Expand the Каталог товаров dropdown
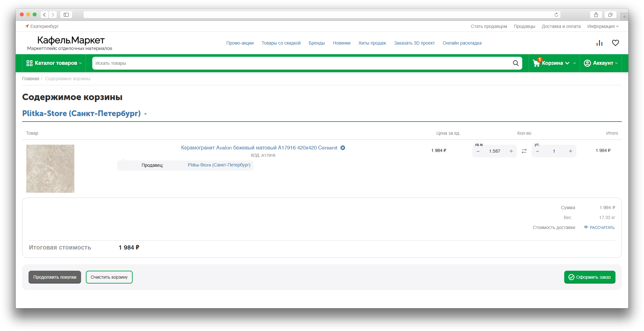The height and width of the screenshot is (331, 644). pos(54,63)
